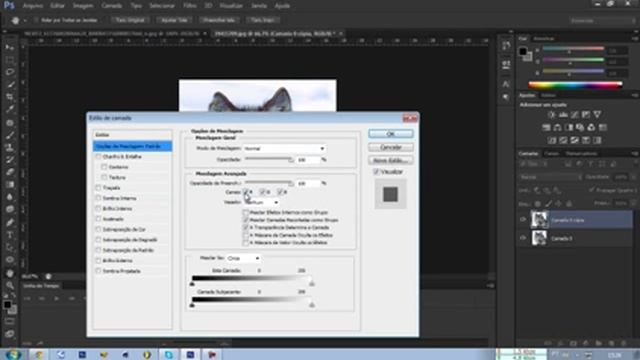Open the layer filter type dropdown
The width and height of the screenshot is (640, 360).
coord(534,164)
